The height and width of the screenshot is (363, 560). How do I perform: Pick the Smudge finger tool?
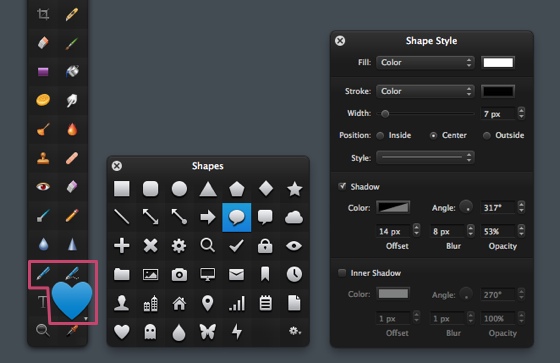(72, 100)
